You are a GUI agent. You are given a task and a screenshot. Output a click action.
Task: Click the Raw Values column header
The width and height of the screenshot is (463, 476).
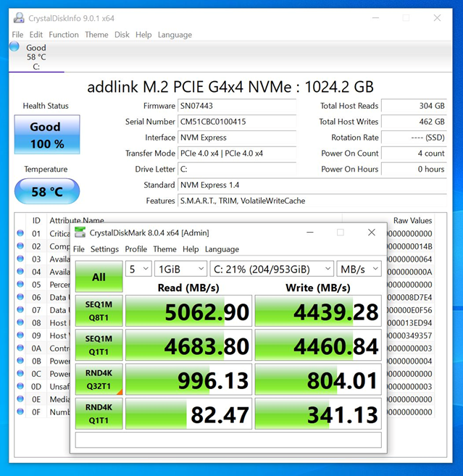tap(412, 220)
